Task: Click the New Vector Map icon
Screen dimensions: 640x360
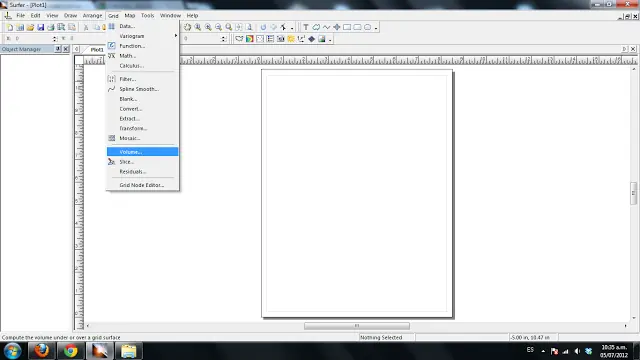Action: click(x=301, y=39)
